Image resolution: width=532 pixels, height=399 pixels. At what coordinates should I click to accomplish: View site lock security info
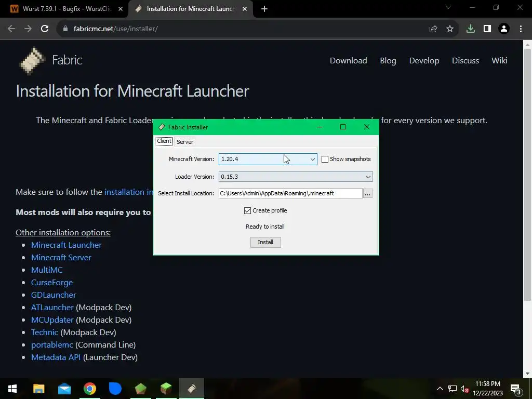65,29
